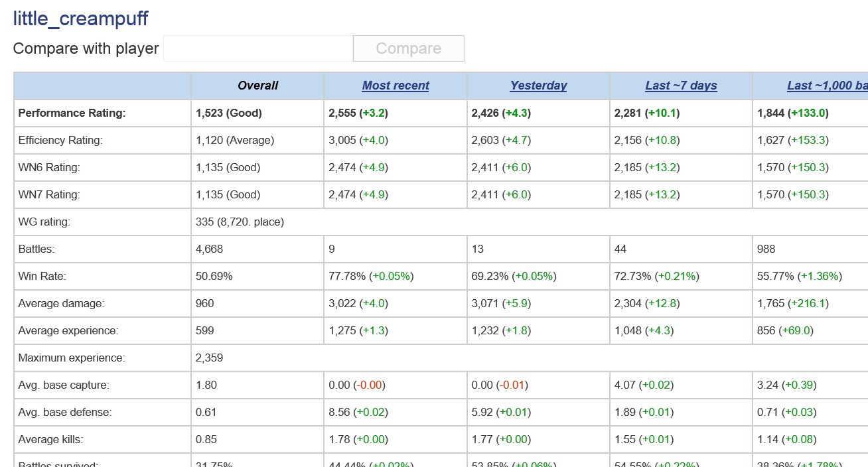Open the Most recent column link
The height and width of the screenshot is (467, 868).
(x=396, y=86)
